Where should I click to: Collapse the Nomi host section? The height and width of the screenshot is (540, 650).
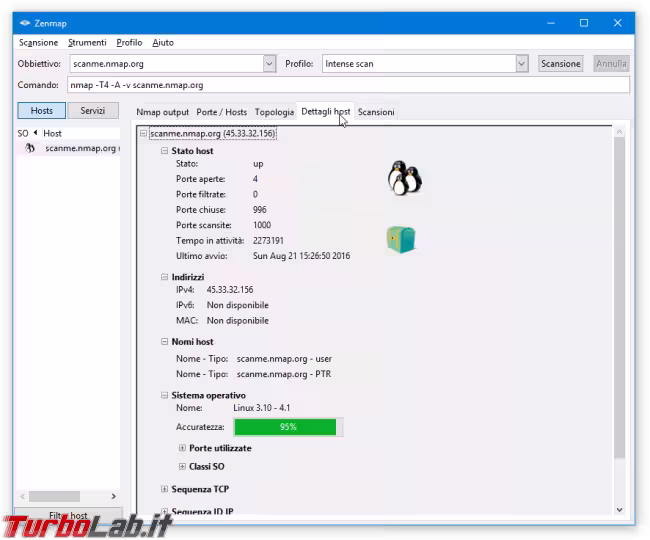164,341
